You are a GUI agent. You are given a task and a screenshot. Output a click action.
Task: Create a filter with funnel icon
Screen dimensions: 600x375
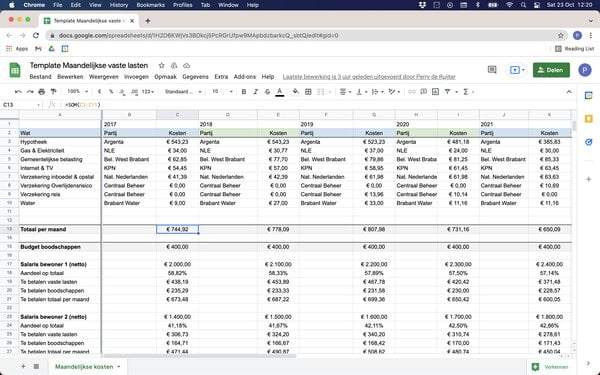pos(447,92)
